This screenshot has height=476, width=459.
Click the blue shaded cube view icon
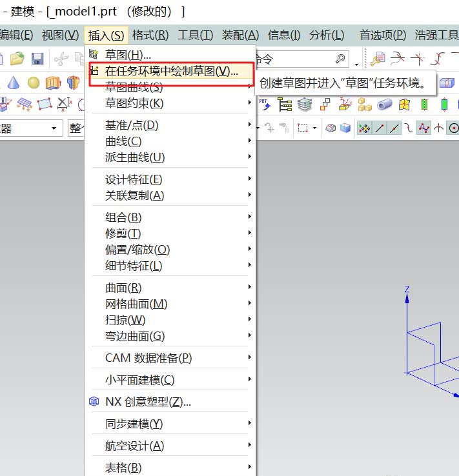(345, 128)
